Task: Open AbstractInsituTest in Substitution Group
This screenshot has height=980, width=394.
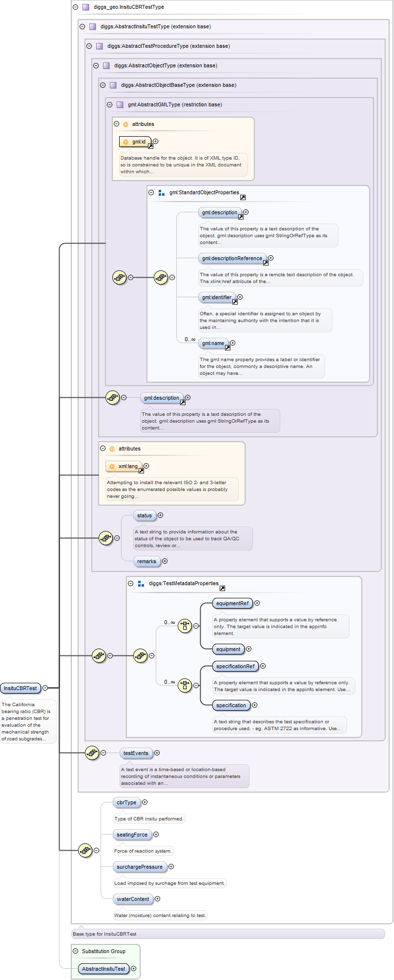Action: [x=104, y=969]
